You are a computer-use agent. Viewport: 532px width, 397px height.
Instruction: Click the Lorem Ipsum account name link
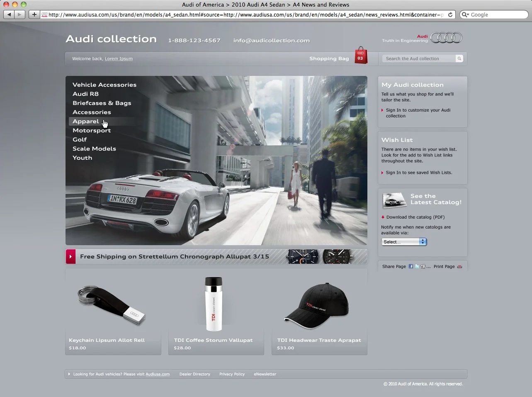[119, 58]
